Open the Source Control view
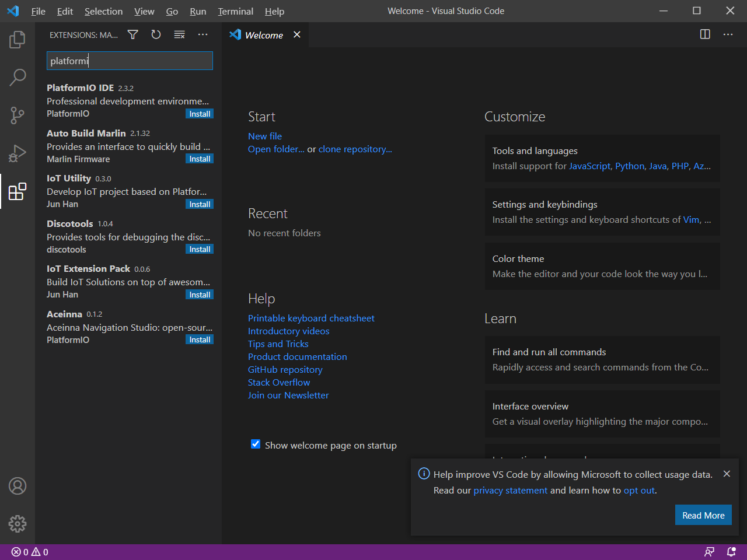 [18, 115]
